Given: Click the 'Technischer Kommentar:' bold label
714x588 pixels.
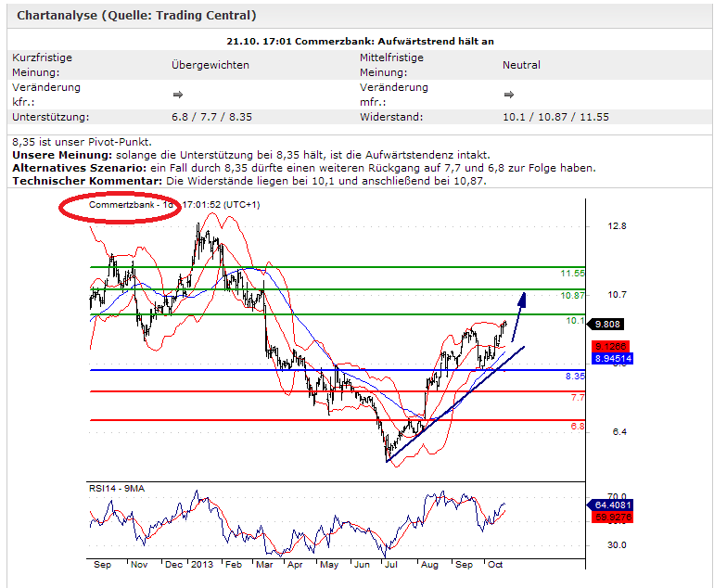Looking at the screenshot, I should [87, 181].
